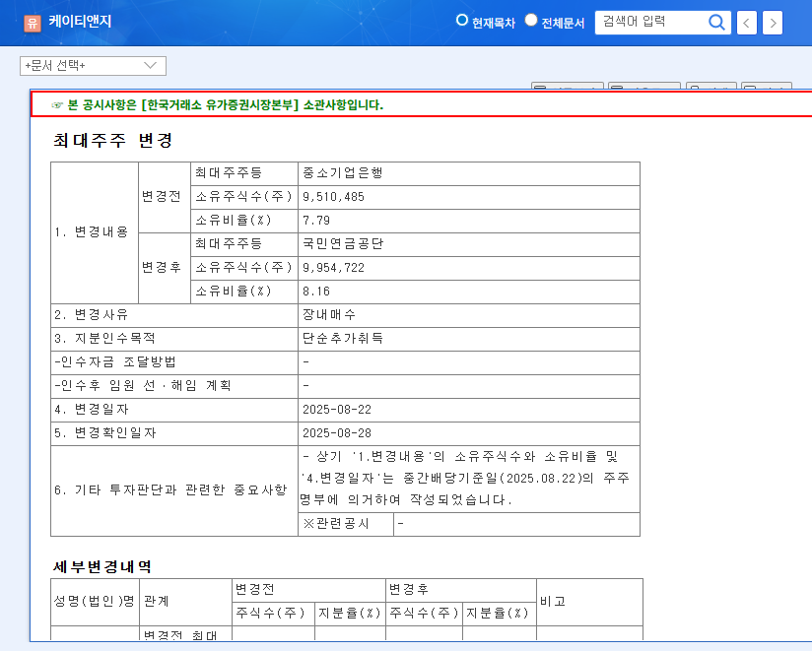
Task: Go to next search result arrow
Action: pos(773,23)
